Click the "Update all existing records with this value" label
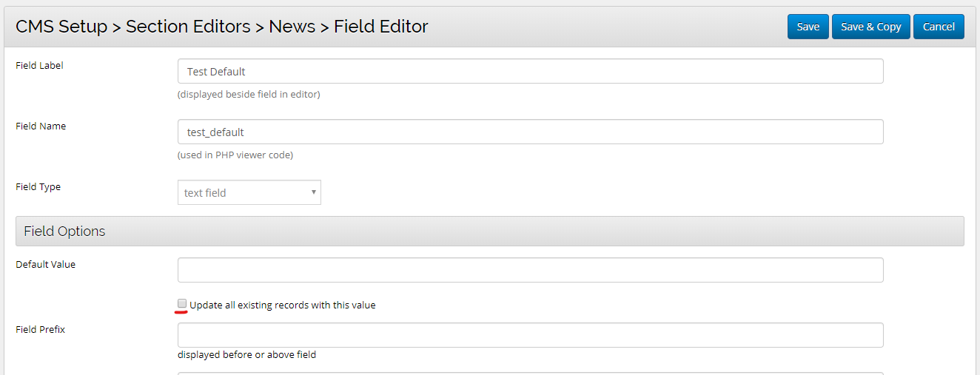Image resolution: width=980 pixels, height=375 pixels. tap(283, 305)
